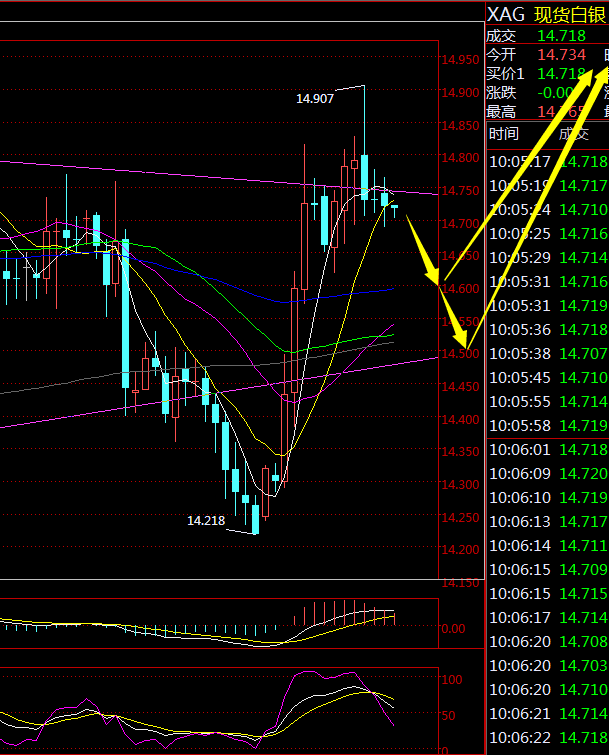Select price 14.709 in the 10:06:15 row
The width and height of the screenshot is (609, 755).
tap(583, 570)
